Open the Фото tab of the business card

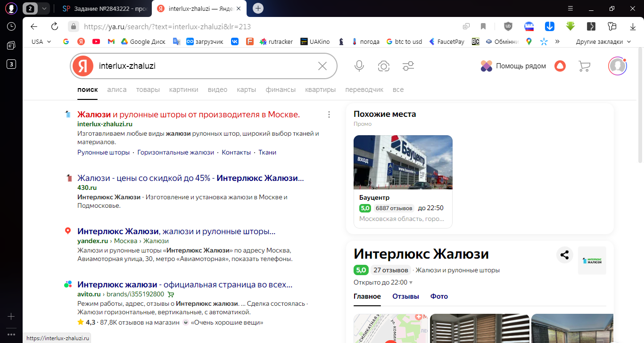coord(439,296)
